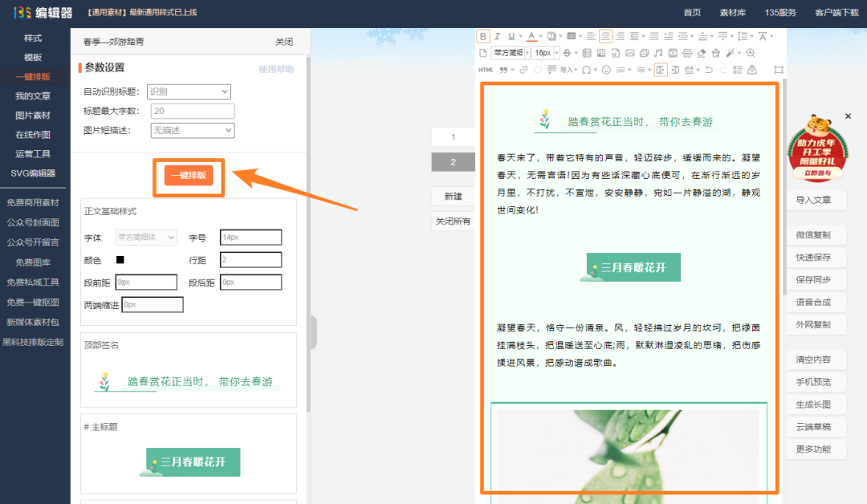Screen dimensions: 867x504
Task: Click the strikethrough icon
Action: (x=567, y=53)
